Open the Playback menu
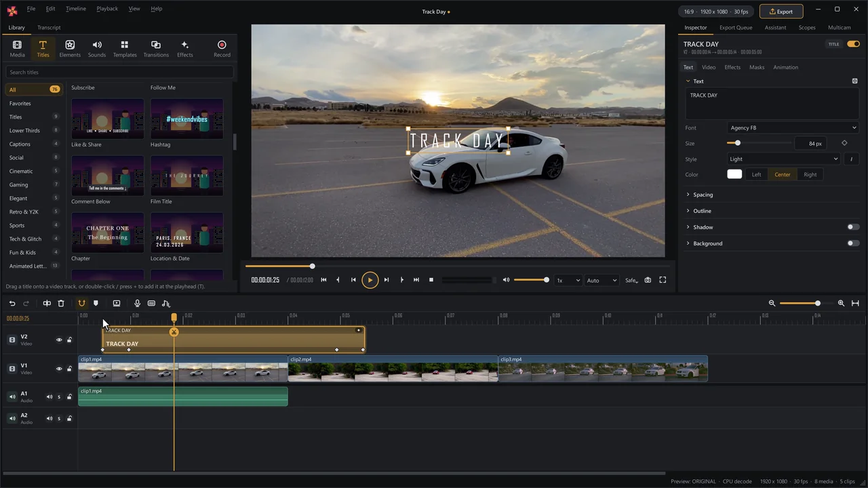 tap(107, 9)
